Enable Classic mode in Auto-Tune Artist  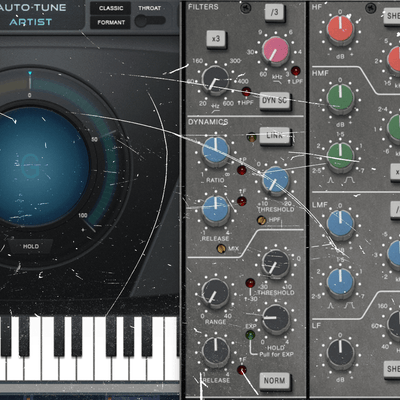[x=111, y=8]
